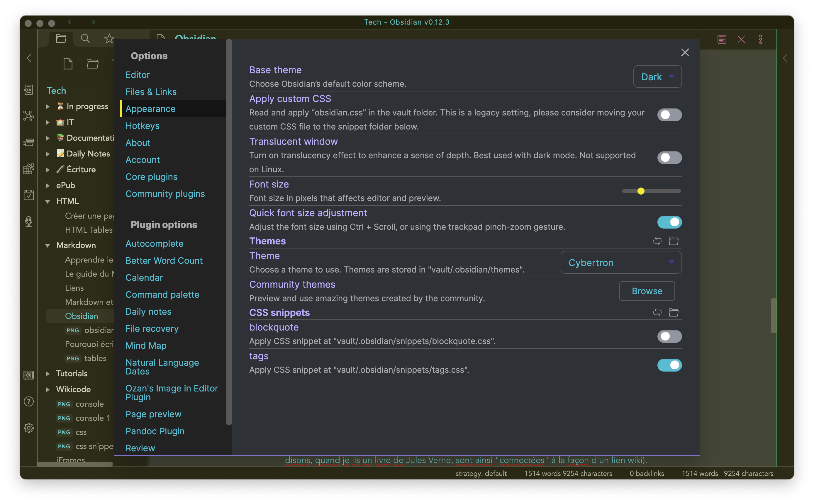
Task: Create a new note in file explorer
Action: [x=68, y=64]
